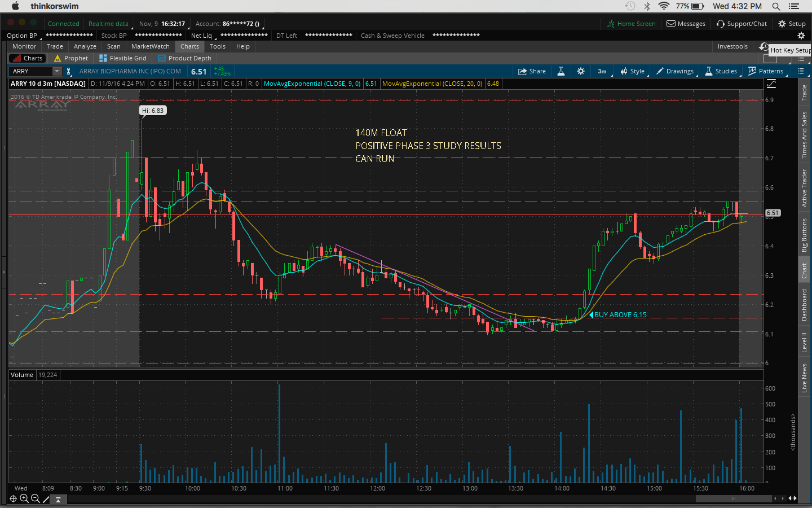
Task: Click the zoom out magnifier icon
Action: pyautogui.click(x=36, y=498)
